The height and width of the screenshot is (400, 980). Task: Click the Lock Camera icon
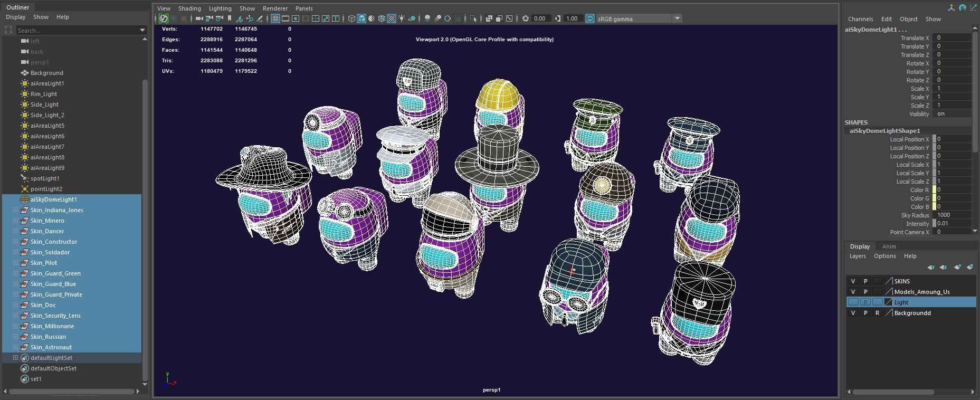(209, 18)
